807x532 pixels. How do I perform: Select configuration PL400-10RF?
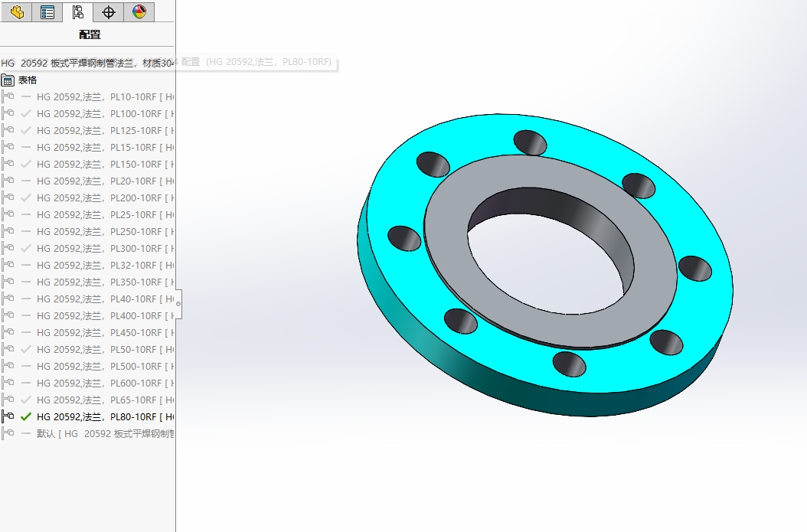tap(105, 315)
